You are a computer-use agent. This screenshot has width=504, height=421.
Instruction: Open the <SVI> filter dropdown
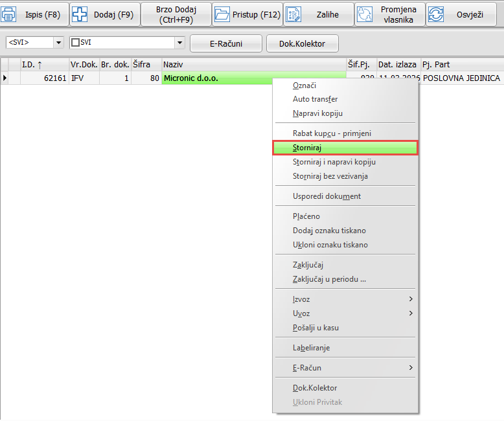tap(58, 43)
